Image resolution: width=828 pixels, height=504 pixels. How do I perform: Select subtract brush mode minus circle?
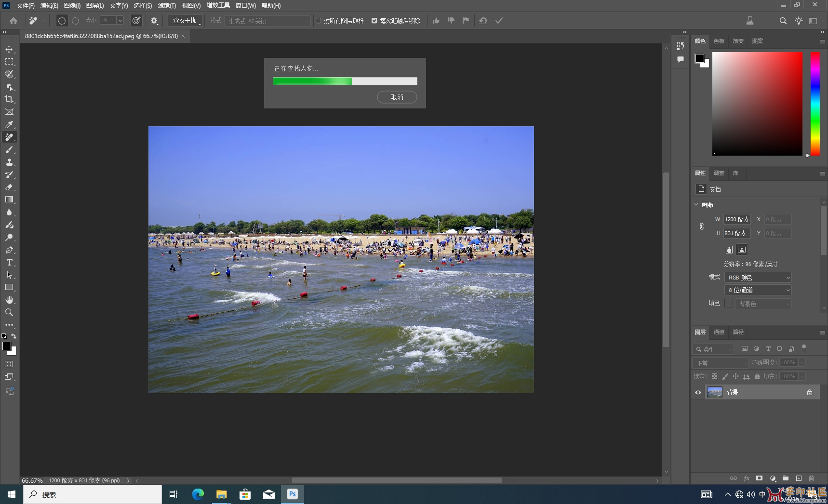coord(76,21)
